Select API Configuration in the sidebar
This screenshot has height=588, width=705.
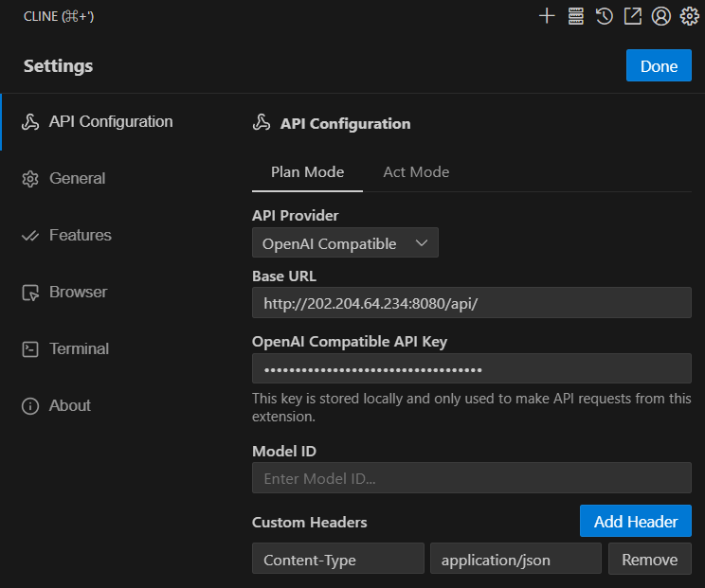pyautogui.click(x=110, y=121)
